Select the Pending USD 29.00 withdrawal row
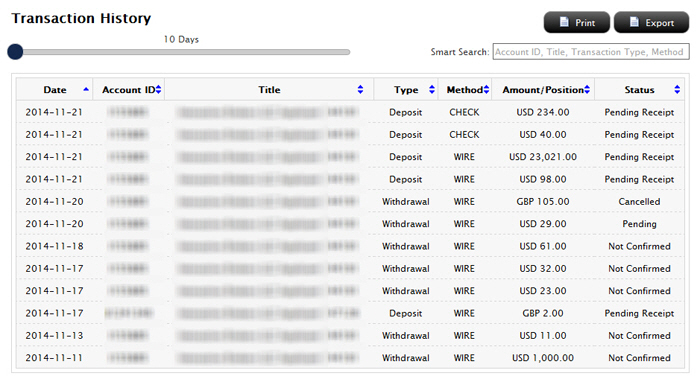 click(x=350, y=224)
